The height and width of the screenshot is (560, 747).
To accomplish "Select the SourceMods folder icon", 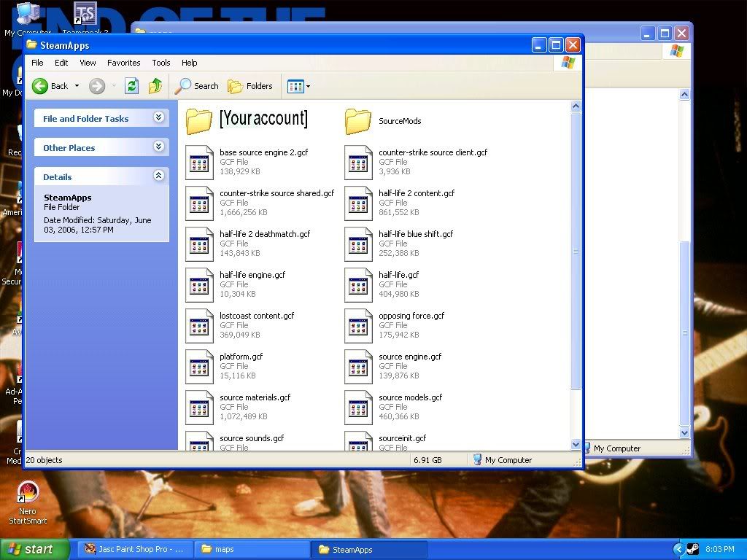I will (x=357, y=121).
